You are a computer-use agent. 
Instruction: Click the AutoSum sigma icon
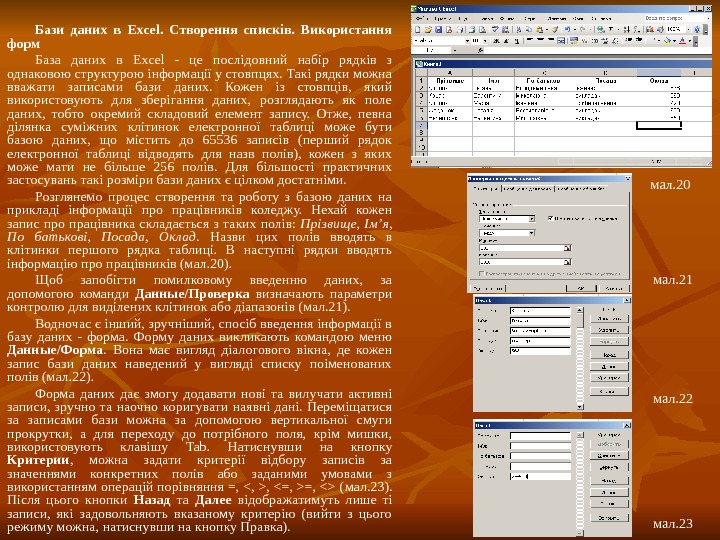point(612,29)
